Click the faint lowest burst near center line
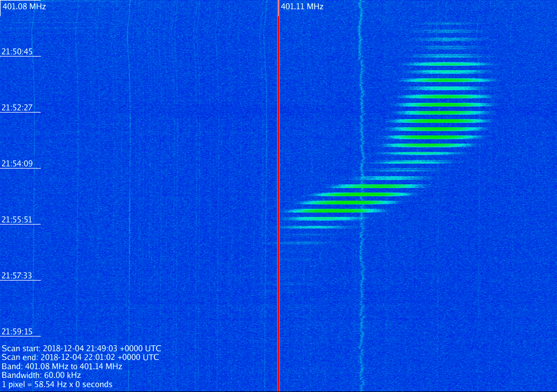Screen dimensions: 557x392 point(302,242)
